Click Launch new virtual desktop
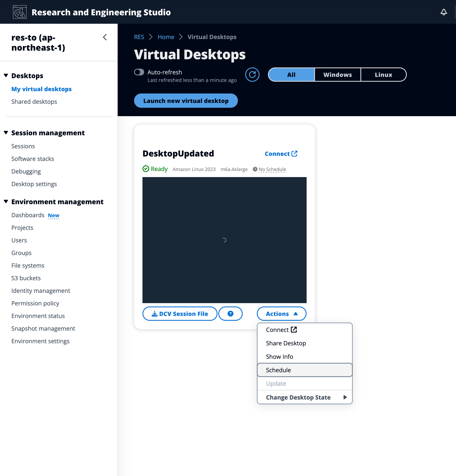 pos(186,101)
